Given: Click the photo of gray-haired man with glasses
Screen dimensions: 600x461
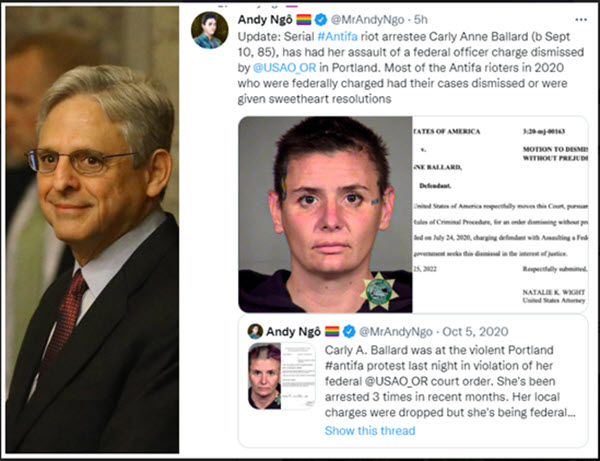Looking at the screenshot, I should point(92,230).
